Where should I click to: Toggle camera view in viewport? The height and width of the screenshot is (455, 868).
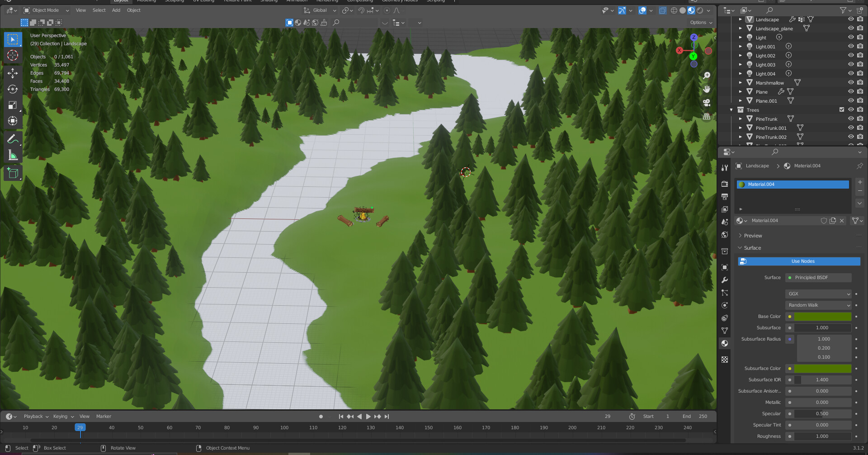click(x=707, y=103)
